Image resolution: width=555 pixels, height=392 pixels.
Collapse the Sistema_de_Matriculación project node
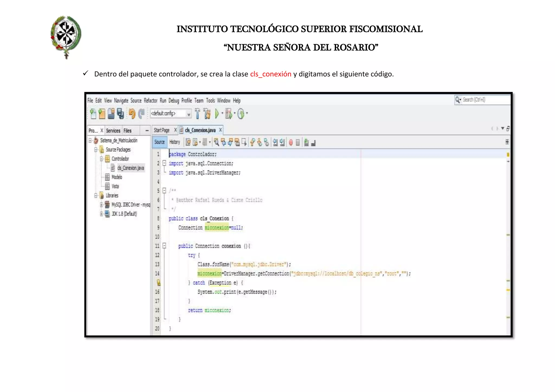90,141
